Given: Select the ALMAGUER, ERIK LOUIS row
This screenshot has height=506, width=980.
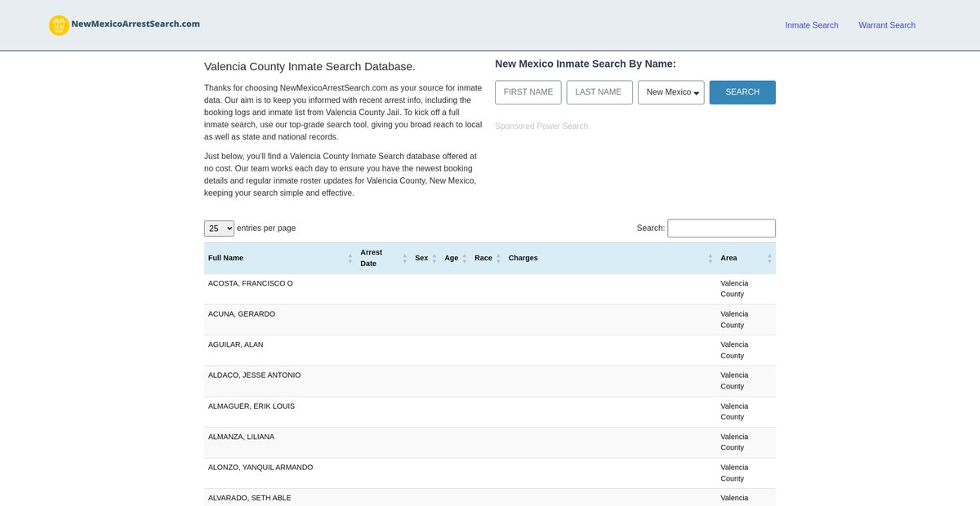Looking at the screenshot, I should [252, 406].
